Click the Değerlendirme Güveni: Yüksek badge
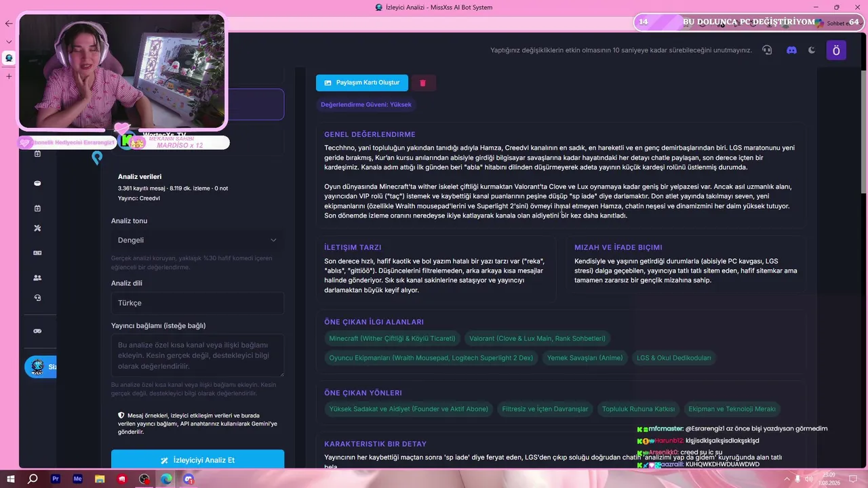868x488 pixels. pyautogui.click(x=366, y=104)
